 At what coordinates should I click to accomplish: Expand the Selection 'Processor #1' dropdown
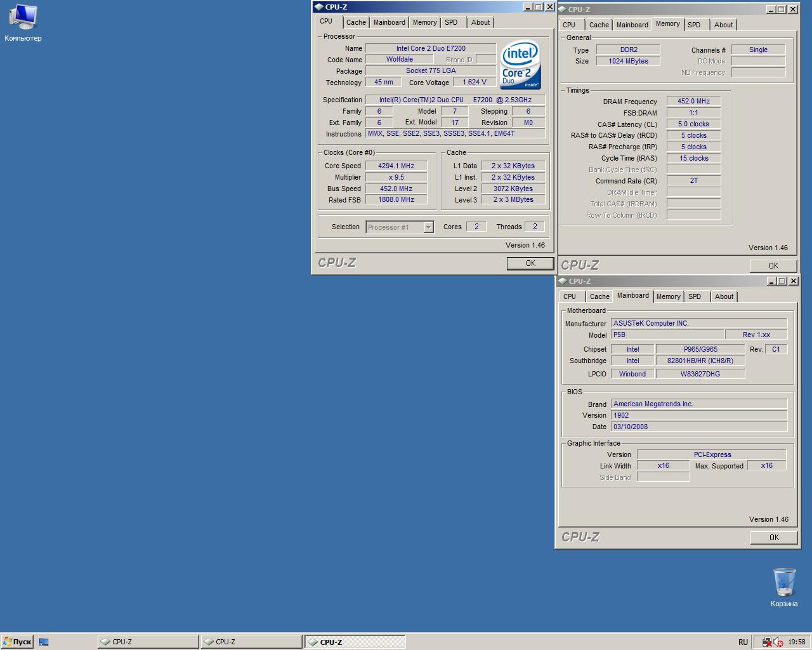[x=428, y=227]
